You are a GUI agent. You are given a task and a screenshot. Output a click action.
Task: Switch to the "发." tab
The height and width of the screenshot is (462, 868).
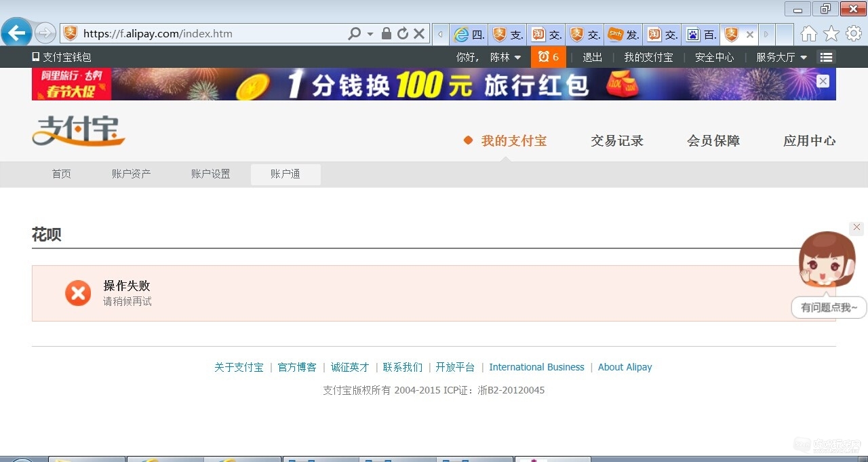pos(623,34)
